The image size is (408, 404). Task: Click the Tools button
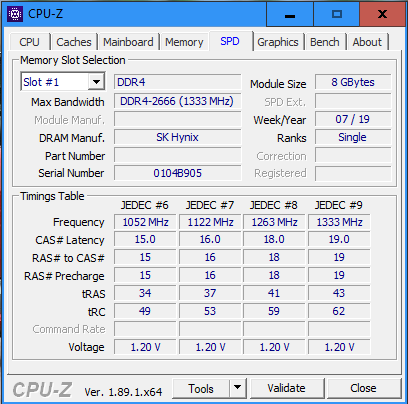(201, 388)
